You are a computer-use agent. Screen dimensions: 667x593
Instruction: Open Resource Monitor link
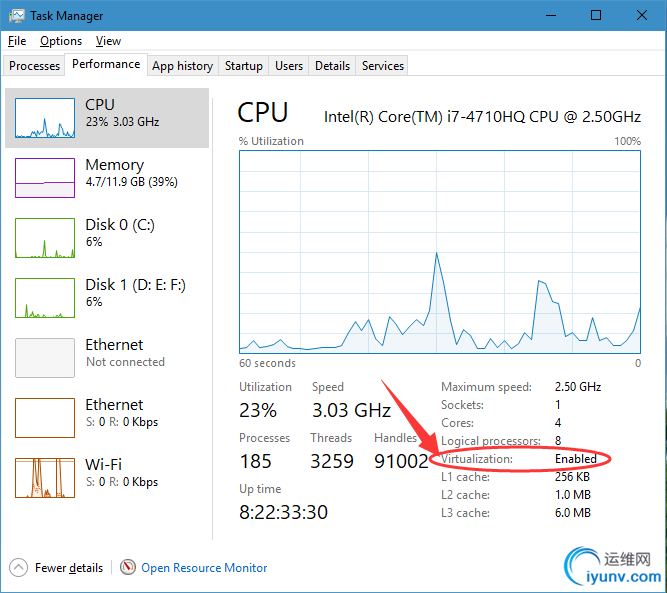click(204, 568)
